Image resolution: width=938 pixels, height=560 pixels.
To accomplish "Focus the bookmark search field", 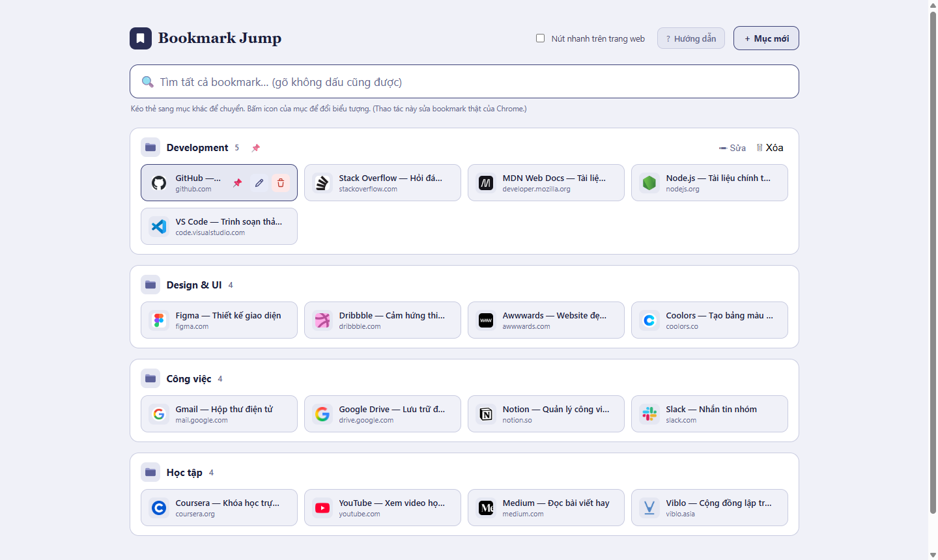I will point(464,81).
